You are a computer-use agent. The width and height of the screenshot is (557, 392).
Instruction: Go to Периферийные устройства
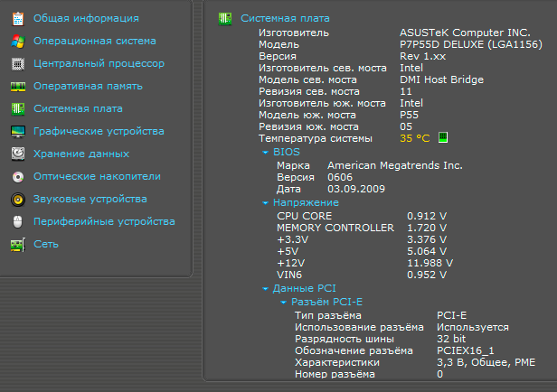coord(104,221)
